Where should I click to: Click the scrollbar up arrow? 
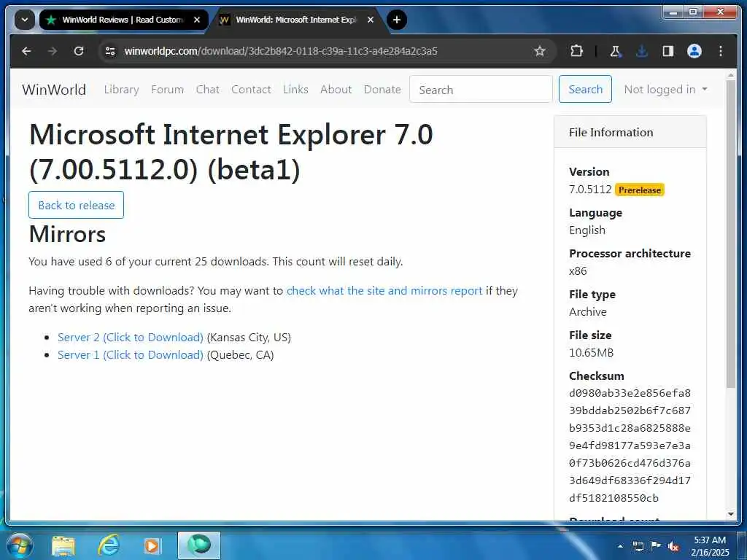pos(731,75)
